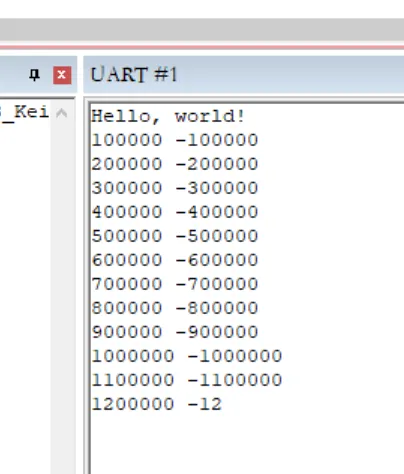404x474 pixels.
Task: Select the item ending in _Kei
Action: (x=25, y=113)
